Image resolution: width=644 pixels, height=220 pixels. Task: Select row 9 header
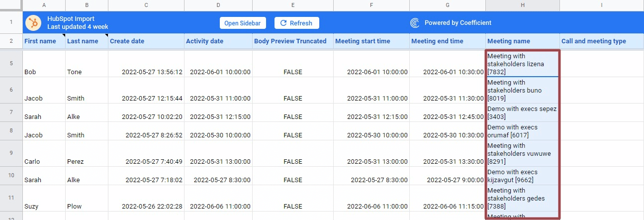[x=11, y=153]
